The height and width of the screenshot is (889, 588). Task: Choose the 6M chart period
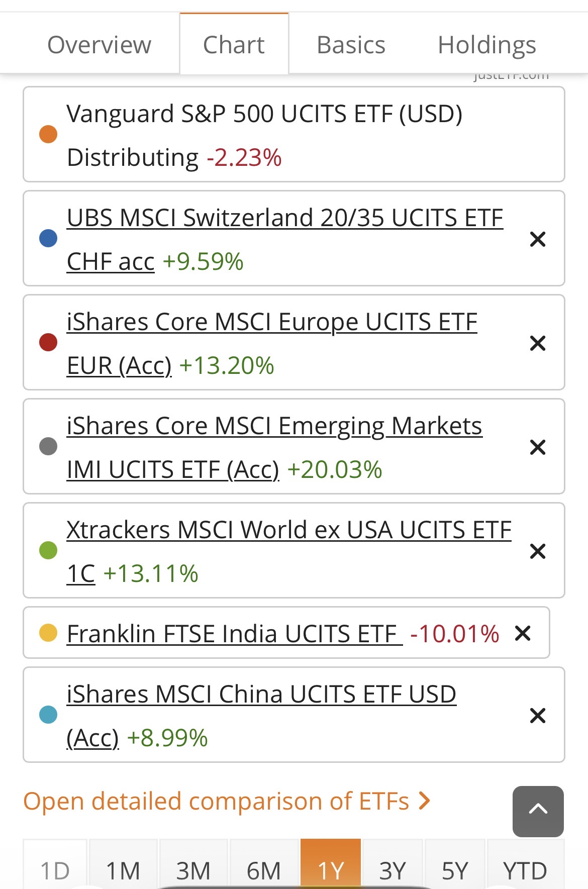(264, 870)
